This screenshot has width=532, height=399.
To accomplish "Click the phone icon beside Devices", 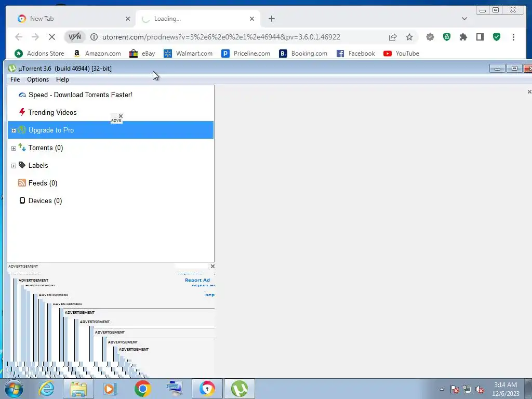I will [22, 201].
